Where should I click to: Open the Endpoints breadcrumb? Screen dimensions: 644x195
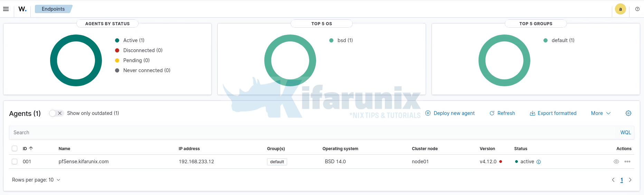[53, 9]
